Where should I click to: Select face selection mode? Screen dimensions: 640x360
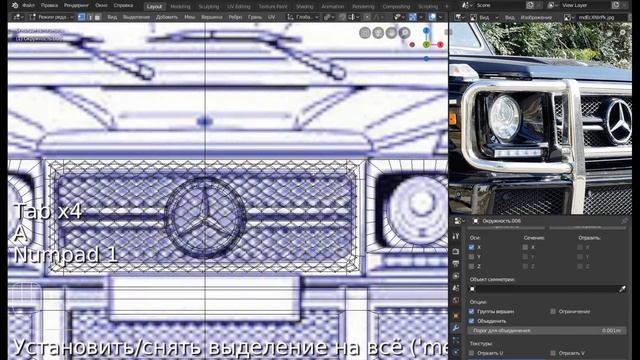(97, 17)
